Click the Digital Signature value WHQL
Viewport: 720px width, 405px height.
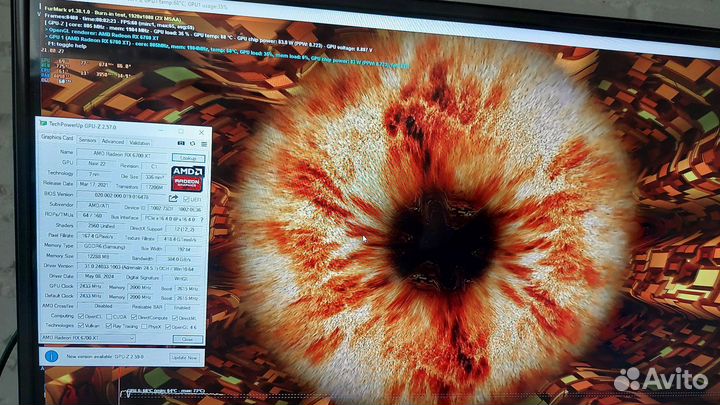181,279
